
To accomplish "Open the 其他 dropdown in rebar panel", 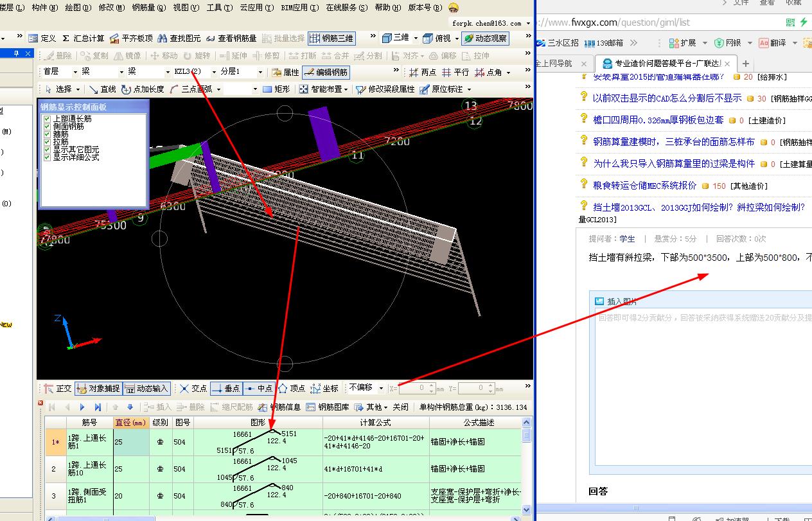I will [373, 407].
